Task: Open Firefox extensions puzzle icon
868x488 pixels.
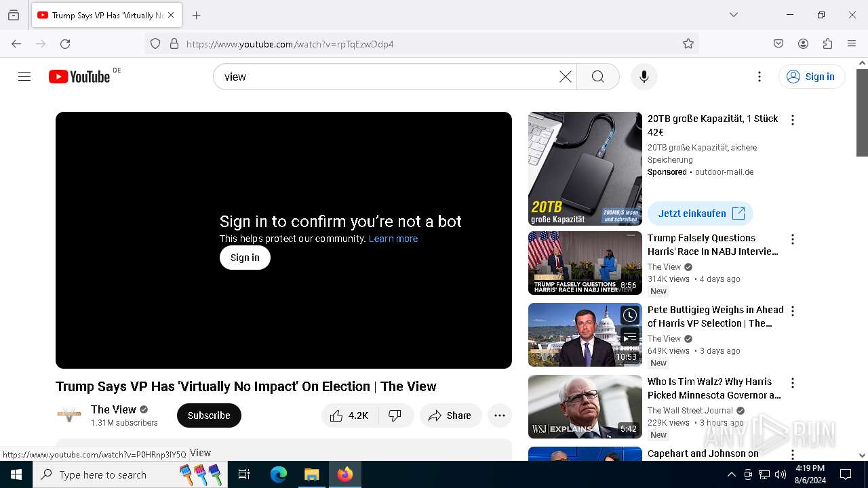Action: coord(827,43)
